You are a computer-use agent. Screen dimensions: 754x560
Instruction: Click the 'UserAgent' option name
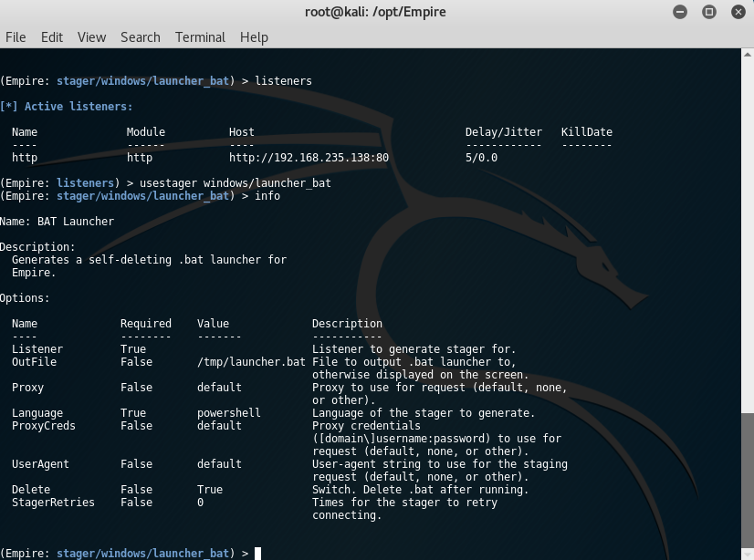(x=40, y=464)
